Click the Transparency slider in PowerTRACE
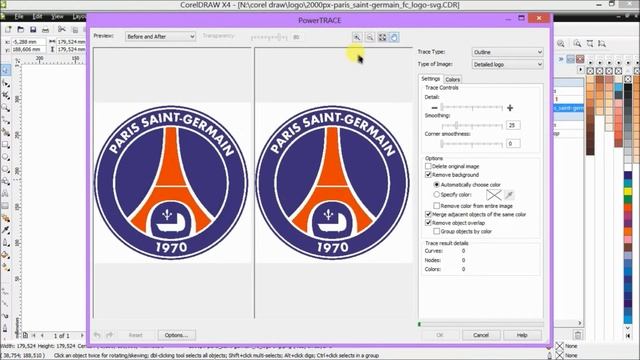The image size is (640, 360). point(269,37)
